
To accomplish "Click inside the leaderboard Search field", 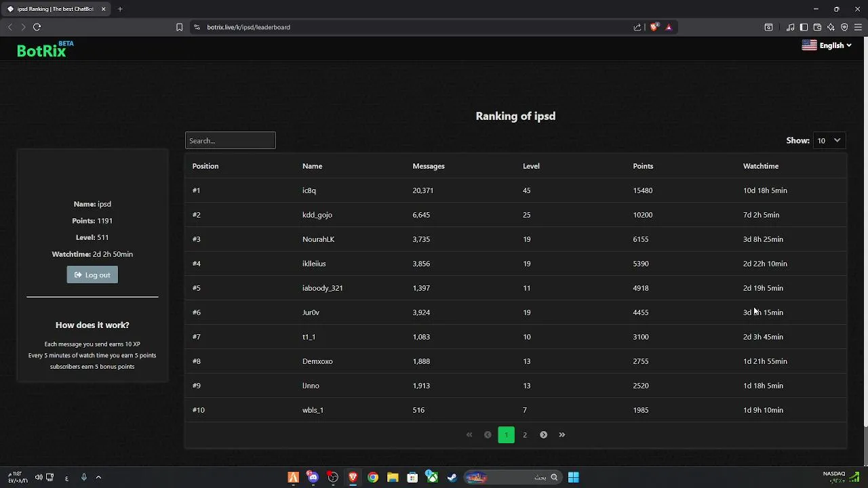I will tap(231, 140).
